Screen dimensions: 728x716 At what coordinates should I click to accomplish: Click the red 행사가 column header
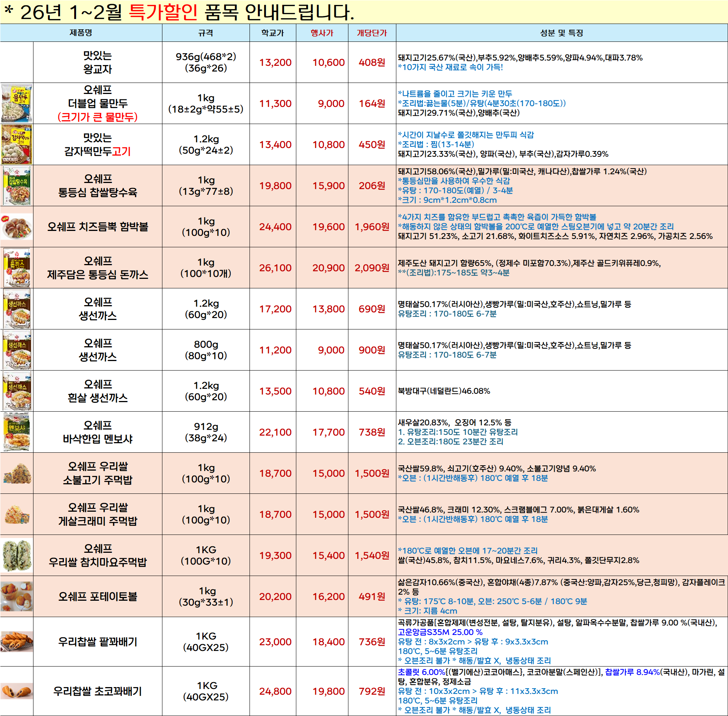[x=322, y=33]
